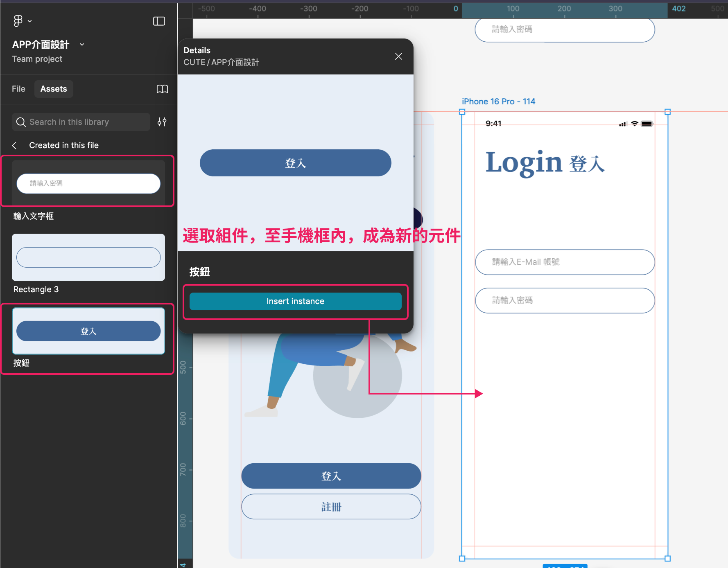Select the 按鈕 component thumbnail
The image size is (728, 568).
click(x=88, y=331)
